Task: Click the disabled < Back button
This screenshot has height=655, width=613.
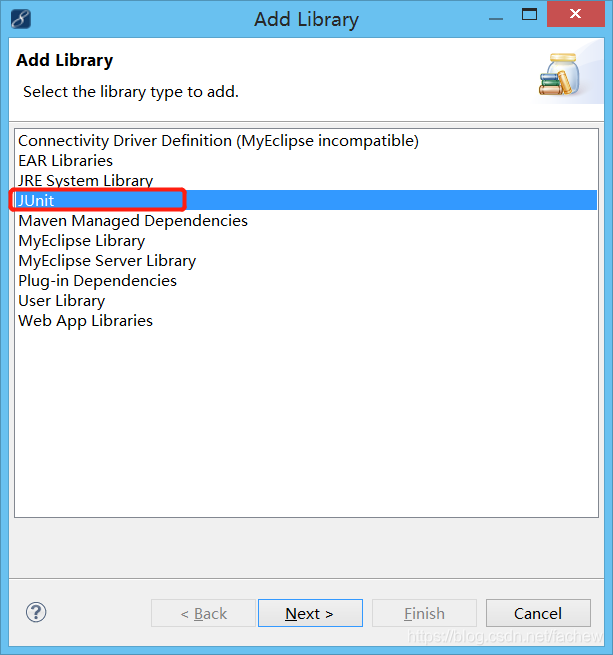Action: click(x=203, y=613)
